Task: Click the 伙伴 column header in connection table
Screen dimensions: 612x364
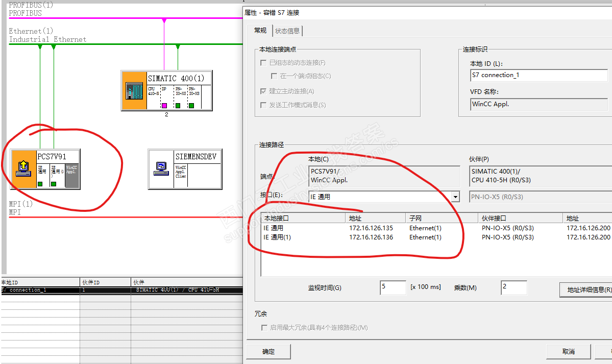Action: [x=187, y=282]
